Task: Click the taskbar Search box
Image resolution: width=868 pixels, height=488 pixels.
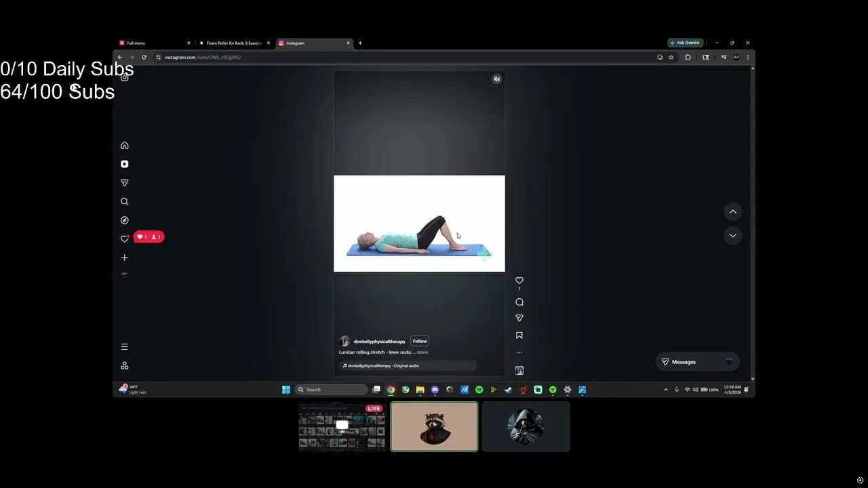Action: click(x=331, y=390)
